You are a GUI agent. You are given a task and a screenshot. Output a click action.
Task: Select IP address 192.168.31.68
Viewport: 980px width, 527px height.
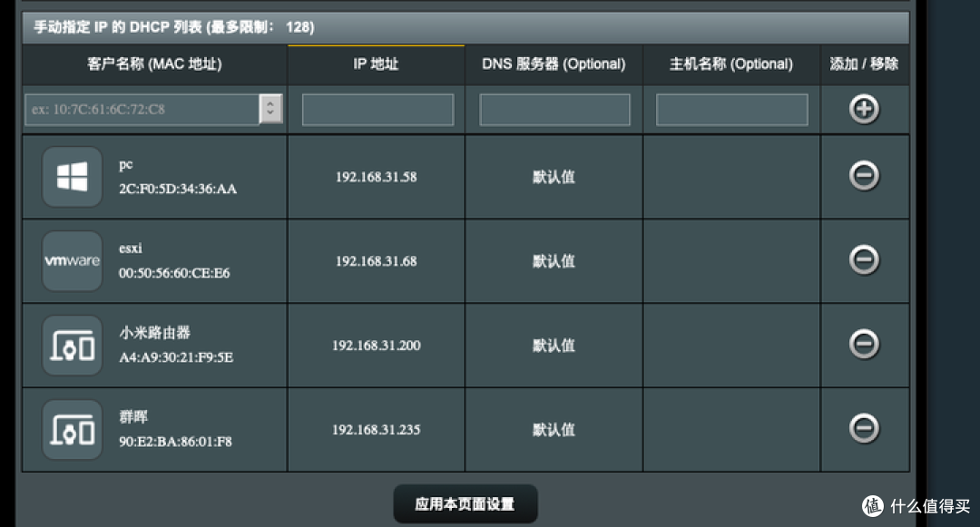[x=377, y=261]
